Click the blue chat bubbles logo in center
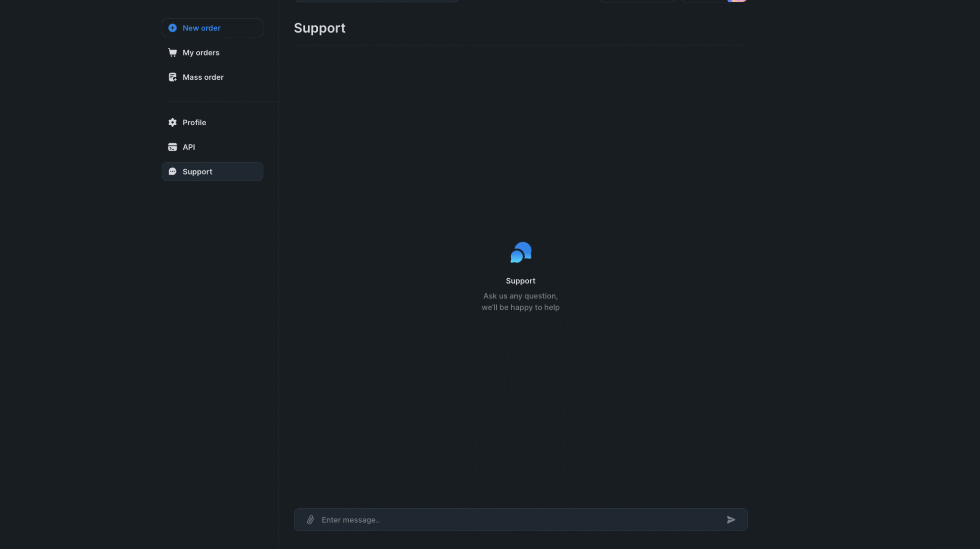Viewport: 980px width, 549px height. 521,253
